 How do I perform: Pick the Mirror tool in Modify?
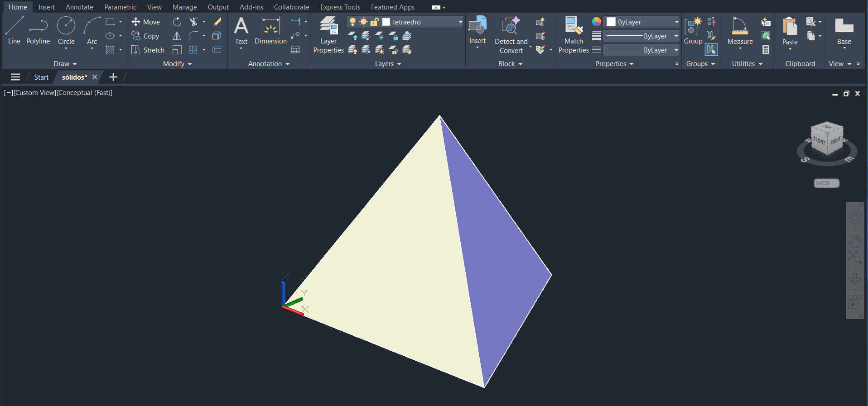coord(177,36)
